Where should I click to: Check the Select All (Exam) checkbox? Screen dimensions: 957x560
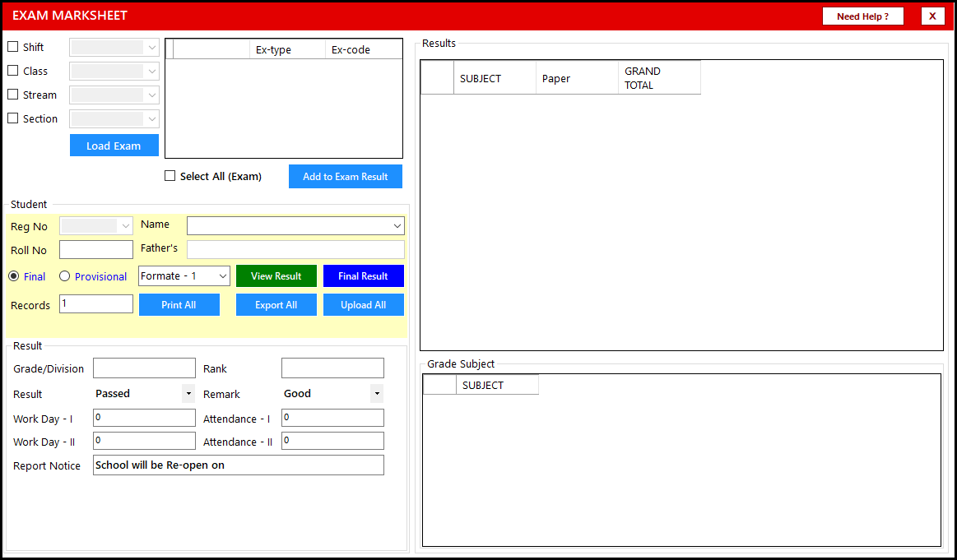click(x=170, y=175)
